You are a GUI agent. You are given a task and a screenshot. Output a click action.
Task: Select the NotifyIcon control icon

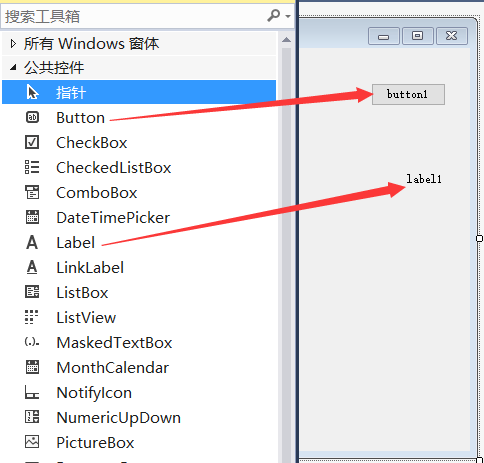tap(32, 392)
